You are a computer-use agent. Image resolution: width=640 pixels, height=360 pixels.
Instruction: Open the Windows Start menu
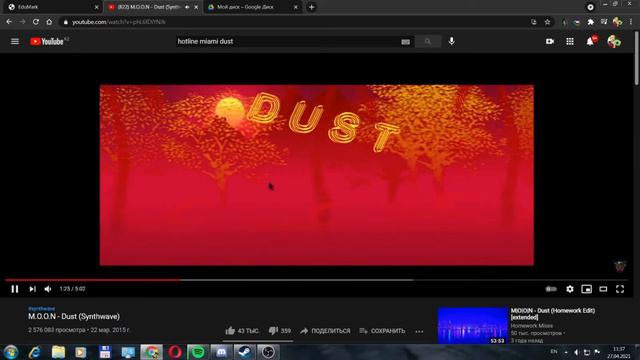pos(11,352)
